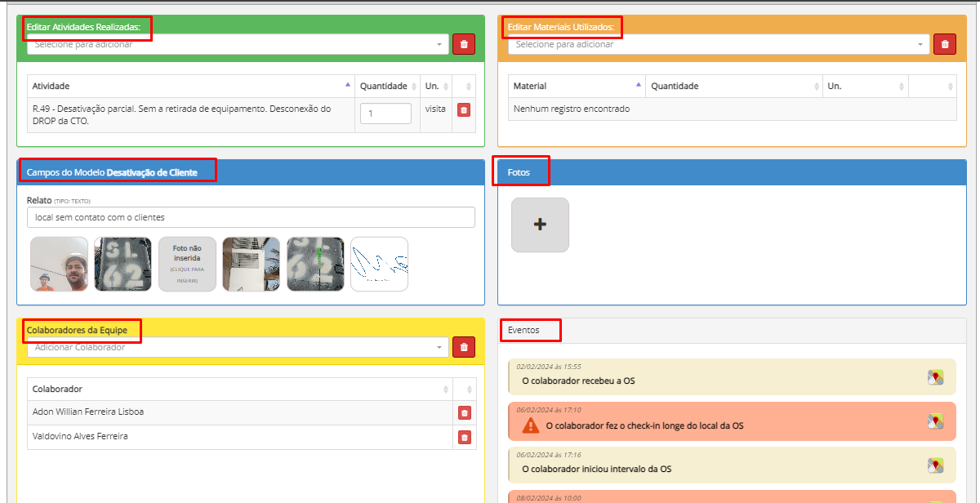Click trash button beside Adicionar Colaborador

coord(464,347)
